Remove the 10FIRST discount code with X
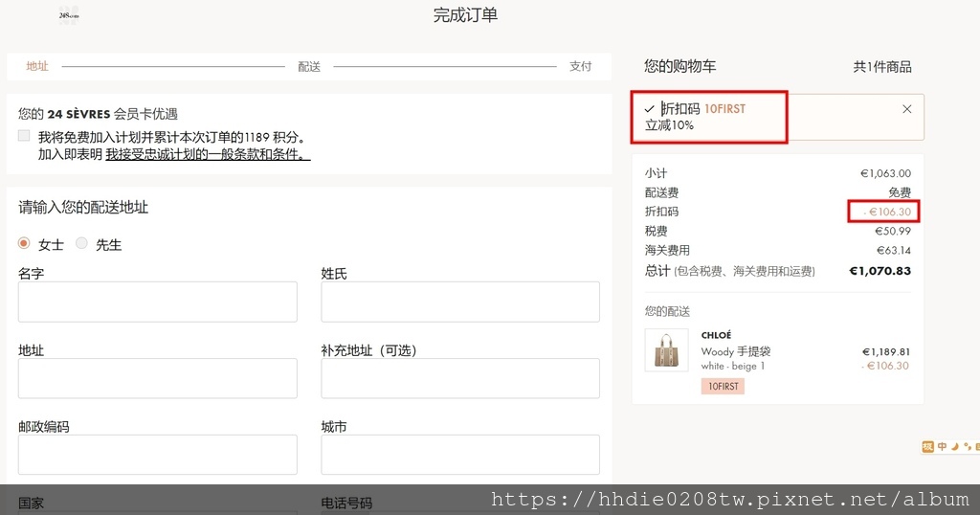Image resolution: width=980 pixels, height=515 pixels. point(907,109)
